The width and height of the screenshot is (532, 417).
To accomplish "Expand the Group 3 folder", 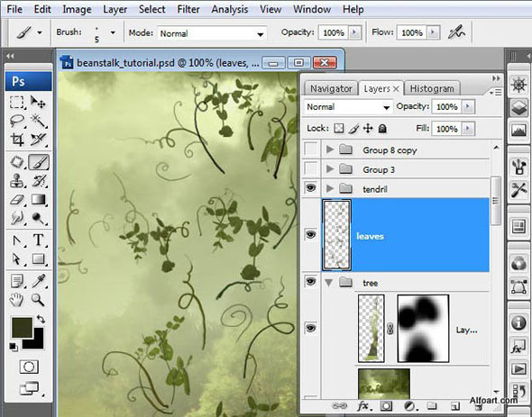I will 330,168.
